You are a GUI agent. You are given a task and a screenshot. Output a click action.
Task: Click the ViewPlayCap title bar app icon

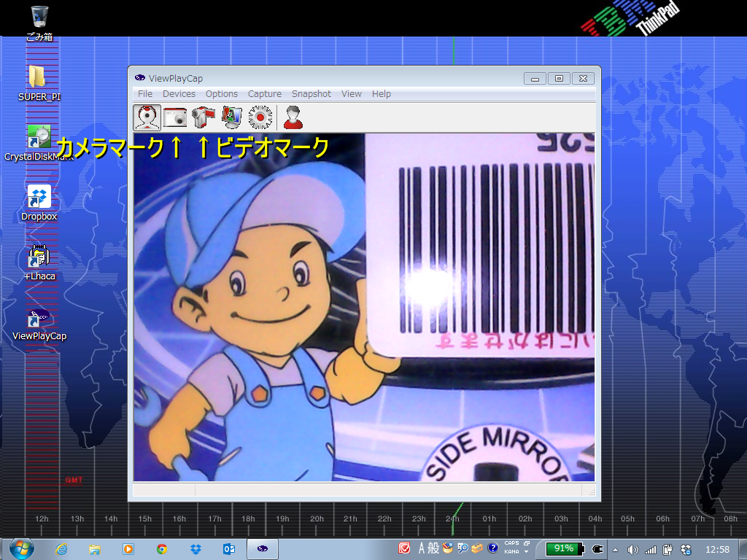[139, 78]
